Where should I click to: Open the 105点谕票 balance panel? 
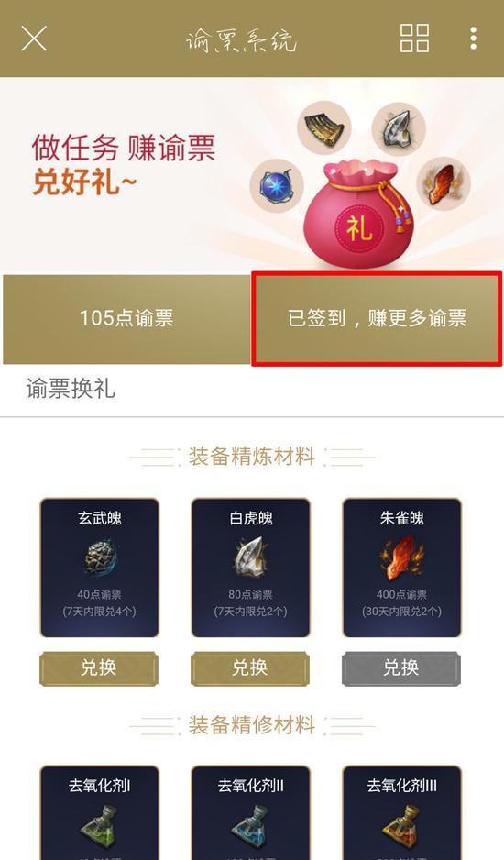pyautogui.click(x=126, y=319)
